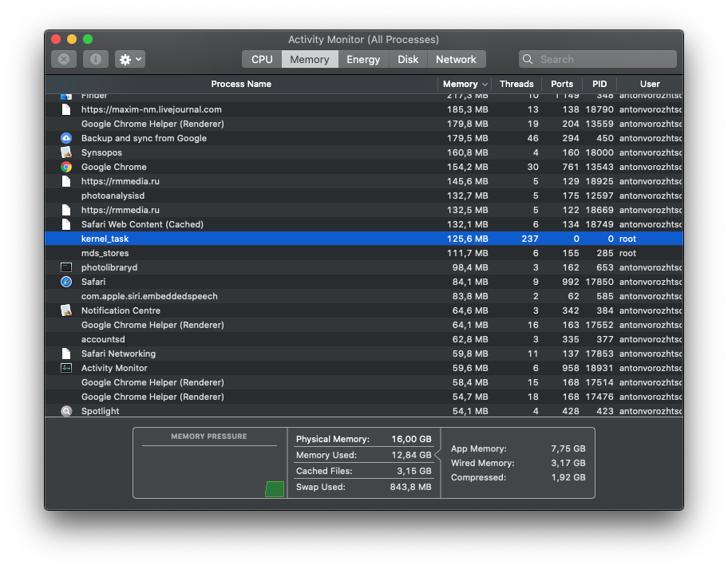Select the mds_stores process row

[x=364, y=253]
